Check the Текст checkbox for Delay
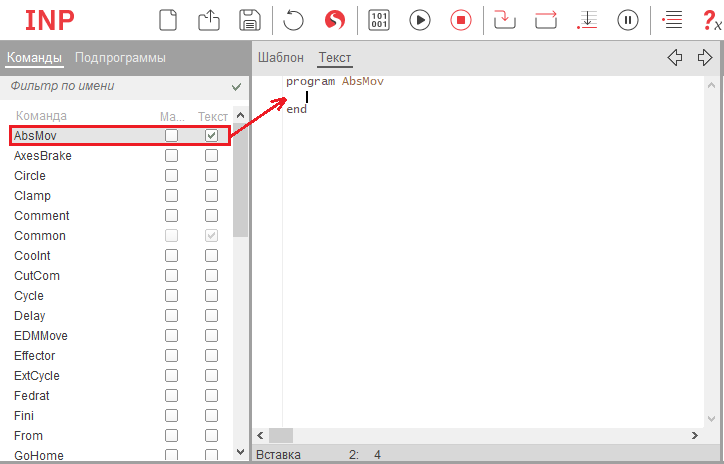Image resolution: width=724 pixels, height=464 pixels. pos(211,316)
